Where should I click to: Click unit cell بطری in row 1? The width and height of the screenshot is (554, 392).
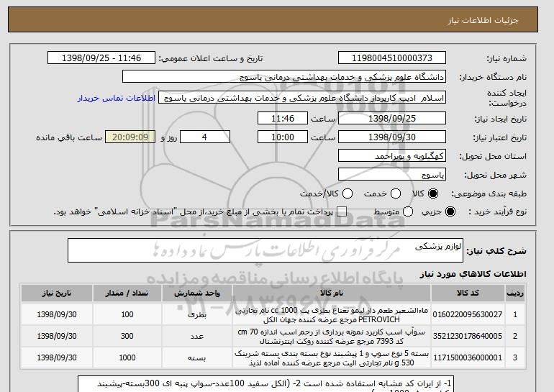[x=197, y=314]
